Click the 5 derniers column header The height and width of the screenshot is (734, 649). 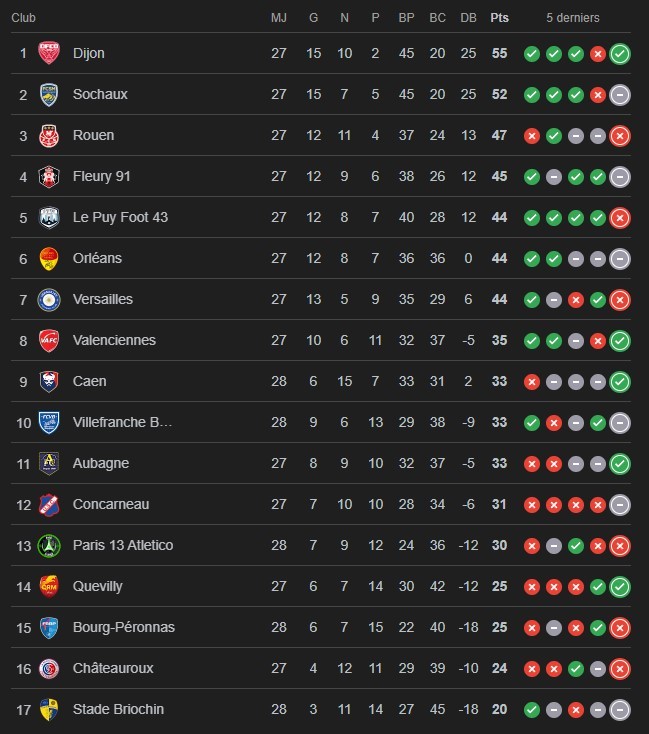pos(574,18)
